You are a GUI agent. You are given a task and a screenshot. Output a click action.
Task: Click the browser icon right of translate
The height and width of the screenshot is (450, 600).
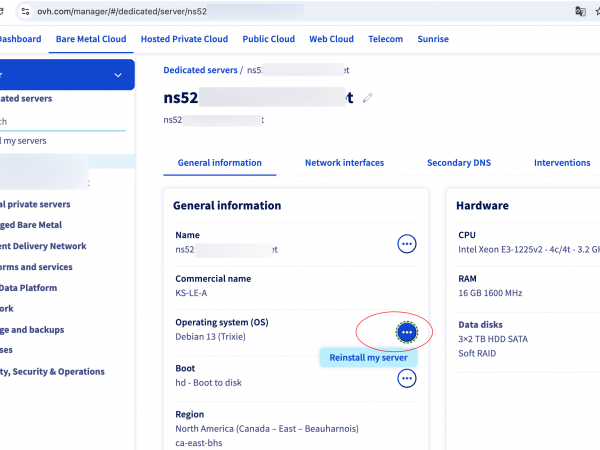[x=597, y=11]
